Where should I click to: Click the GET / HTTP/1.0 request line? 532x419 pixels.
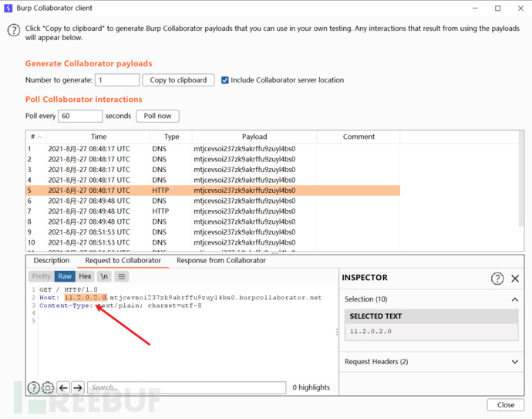coord(69,289)
